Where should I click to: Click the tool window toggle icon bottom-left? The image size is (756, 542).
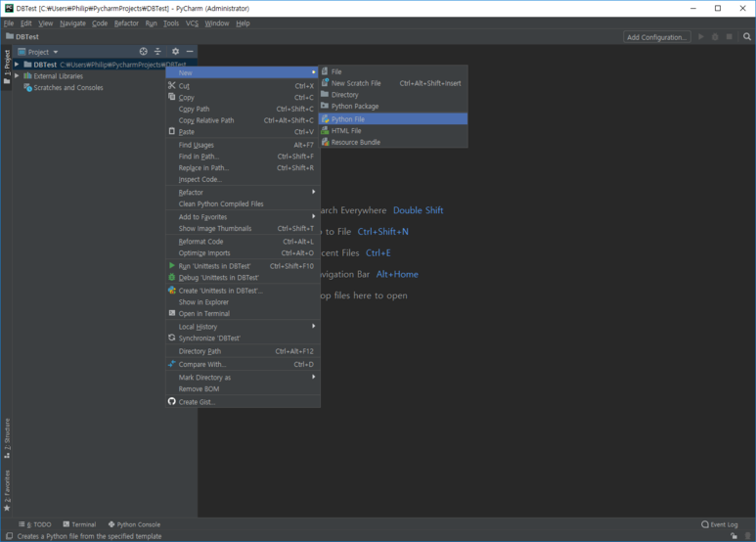pyautogui.click(x=9, y=536)
